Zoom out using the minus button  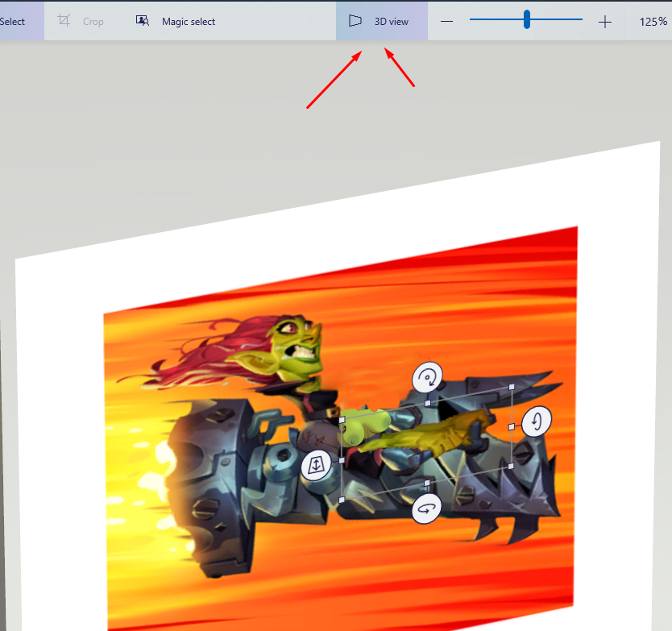[x=446, y=21]
